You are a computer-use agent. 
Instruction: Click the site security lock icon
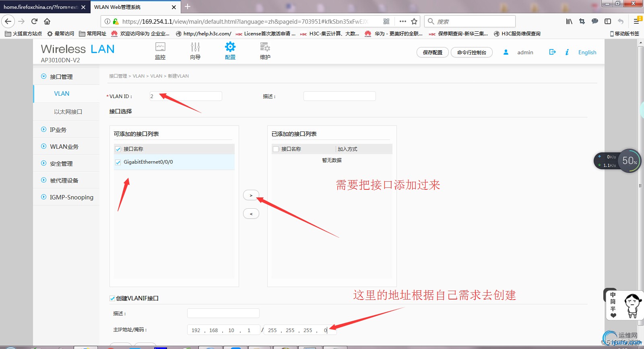[116, 21]
